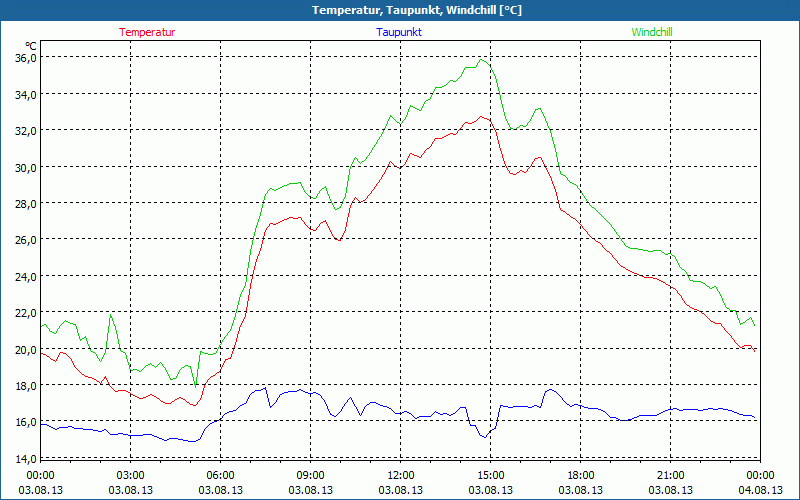This screenshot has width=800, height=500.
Task: Click the 36,0 y-axis label
Action: coord(26,58)
